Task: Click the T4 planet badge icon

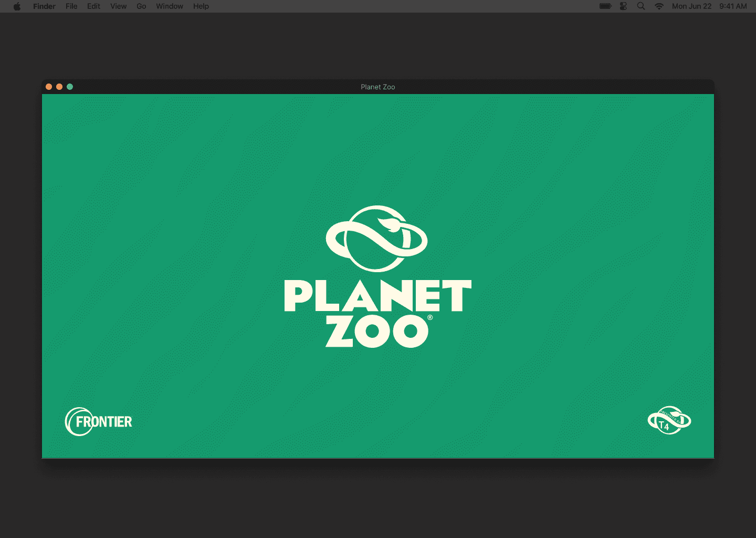Action: [x=669, y=420]
